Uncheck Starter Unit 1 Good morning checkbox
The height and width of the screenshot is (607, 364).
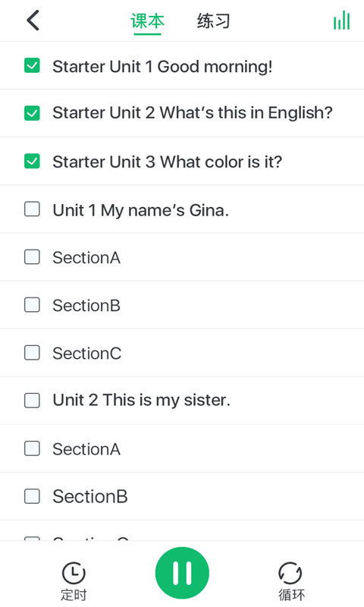32,65
